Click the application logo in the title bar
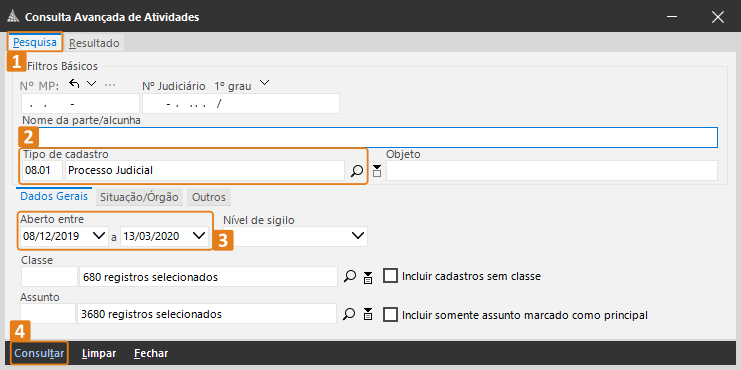Image resolution: width=741 pixels, height=370 pixels. (13, 17)
